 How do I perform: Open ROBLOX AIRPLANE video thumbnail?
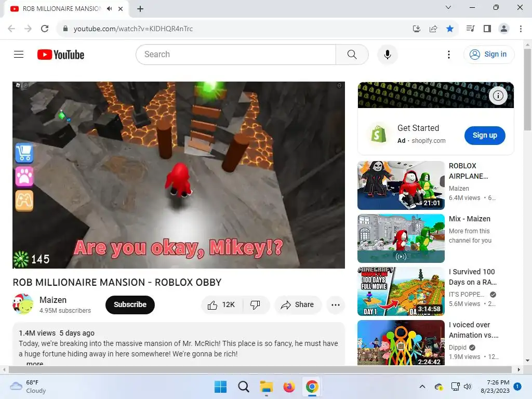pos(401,185)
